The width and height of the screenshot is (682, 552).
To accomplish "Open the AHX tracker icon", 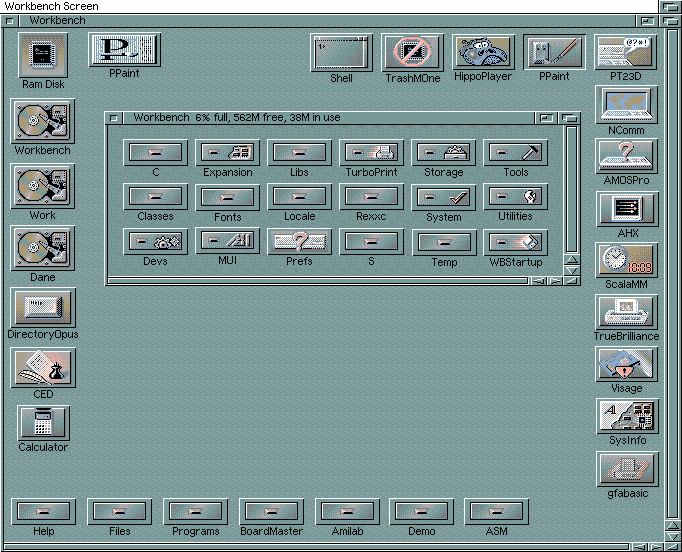I will 627,209.
